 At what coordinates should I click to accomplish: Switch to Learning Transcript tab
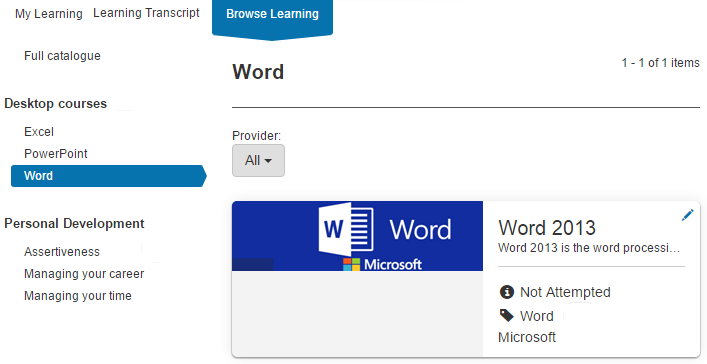click(146, 13)
